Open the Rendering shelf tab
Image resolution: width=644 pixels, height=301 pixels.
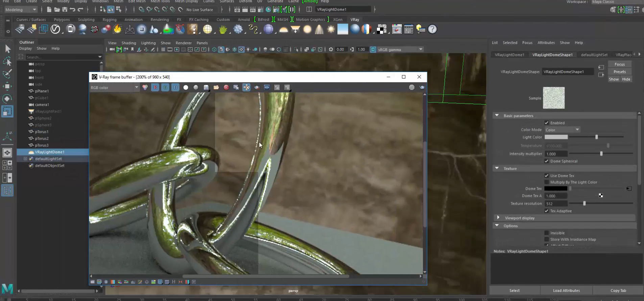point(160,20)
